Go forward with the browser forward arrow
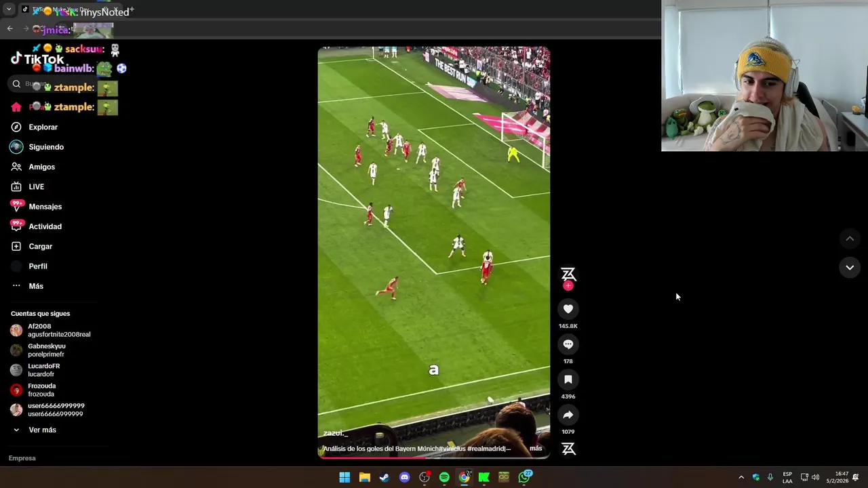Viewport: 868px width, 488px height. tap(26, 28)
